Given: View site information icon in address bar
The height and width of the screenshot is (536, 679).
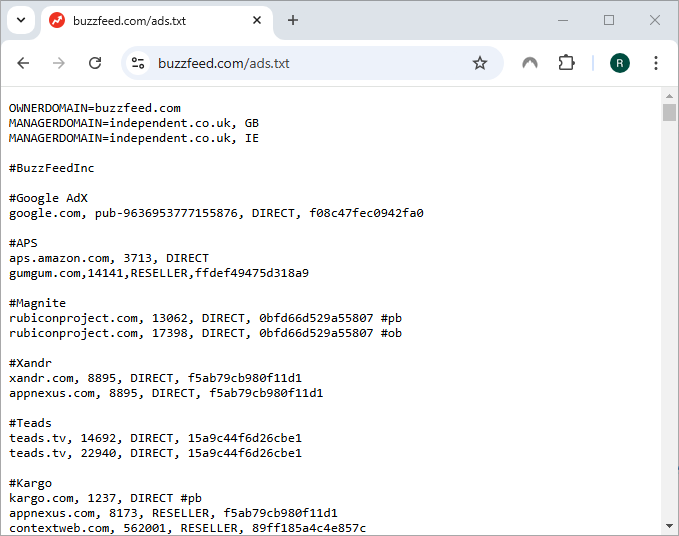Looking at the screenshot, I should tap(138, 63).
